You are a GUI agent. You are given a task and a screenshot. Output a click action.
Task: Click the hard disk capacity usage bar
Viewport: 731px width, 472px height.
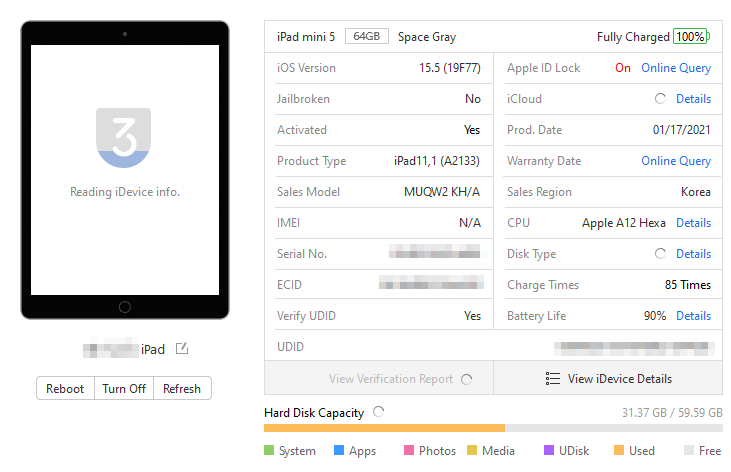pyautogui.click(x=493, y=428)
